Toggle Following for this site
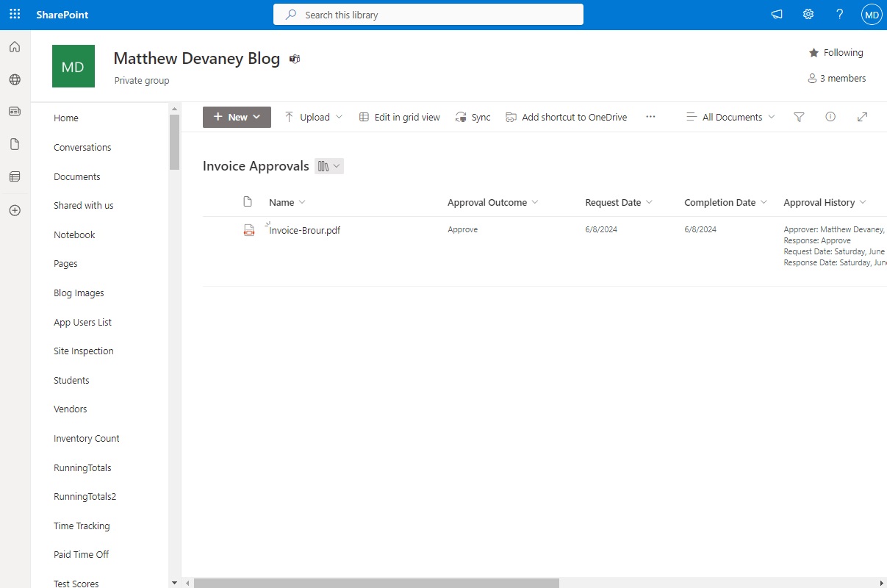Screen dimensions: 887x588 pos(836,52)
